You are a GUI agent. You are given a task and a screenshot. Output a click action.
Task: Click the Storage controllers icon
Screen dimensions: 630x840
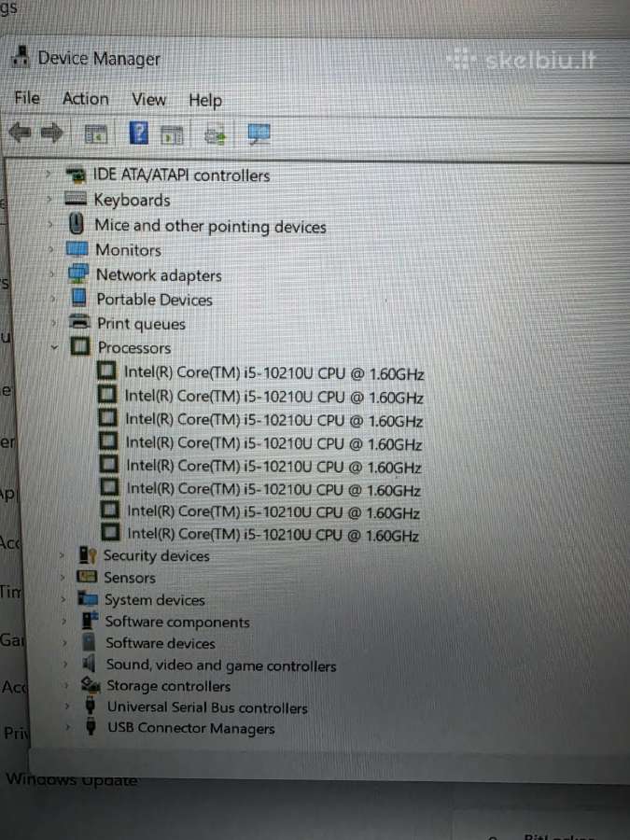tap(91, 685)
